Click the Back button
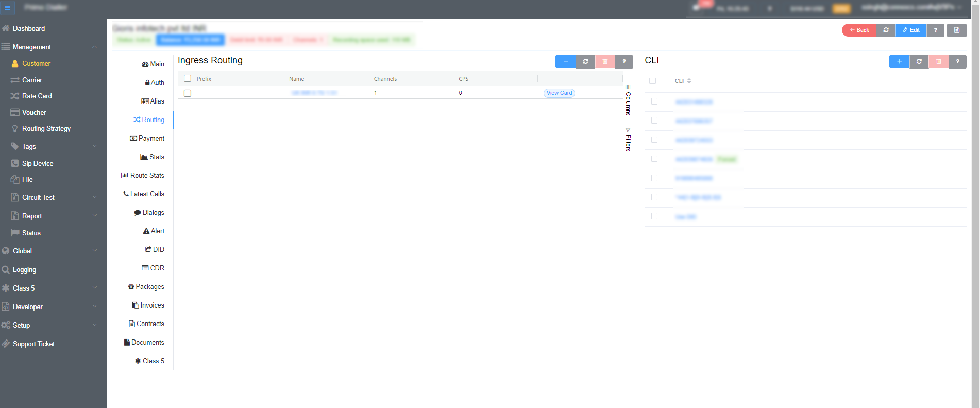 pos(859,30)
